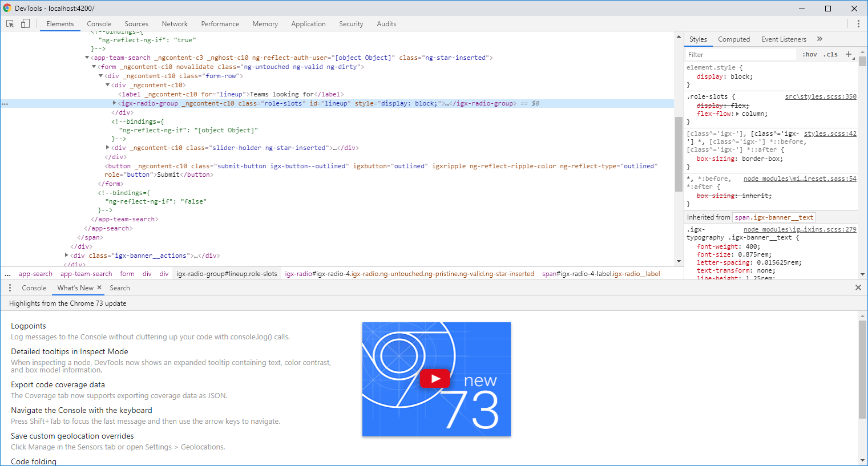
Task: Open the DevTools customize menu
Action: point(858,23)
